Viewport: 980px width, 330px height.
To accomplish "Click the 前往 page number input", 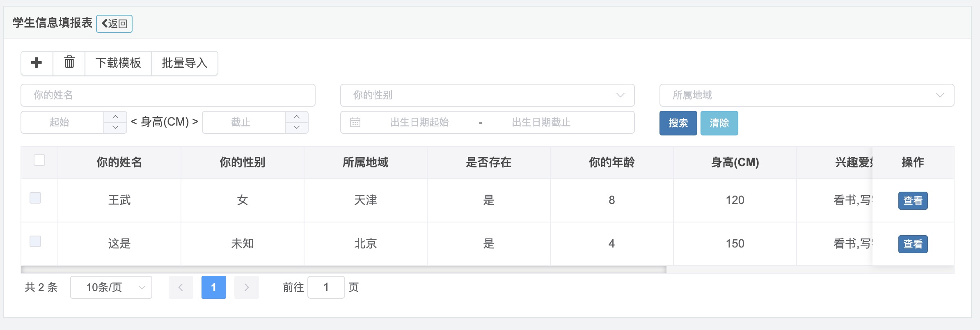I will pos(326,287).
